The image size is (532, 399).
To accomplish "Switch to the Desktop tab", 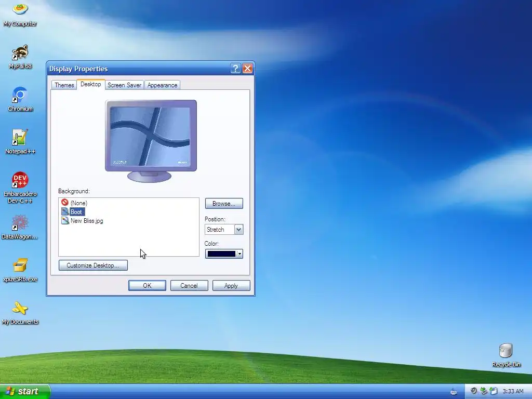I will pos(90,84).
